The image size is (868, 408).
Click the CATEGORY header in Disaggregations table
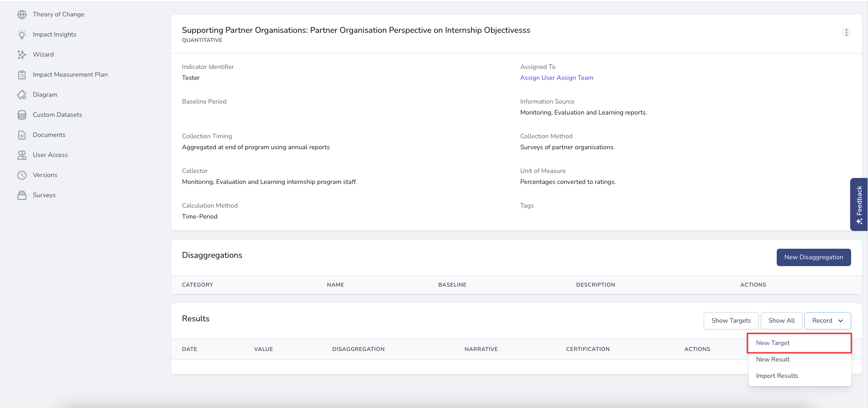coord(197,285)
